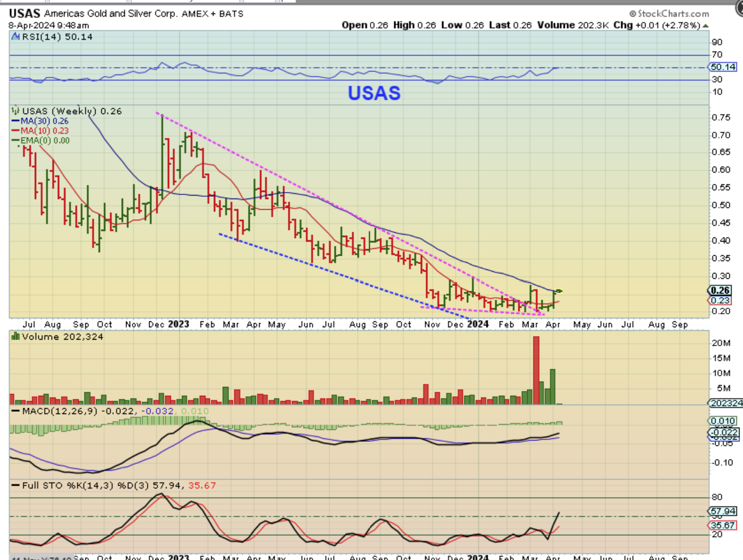Click the 0.75 price axis label
Image resolution: width=743 pixels, height=560 pixels.
coord(721,117)
